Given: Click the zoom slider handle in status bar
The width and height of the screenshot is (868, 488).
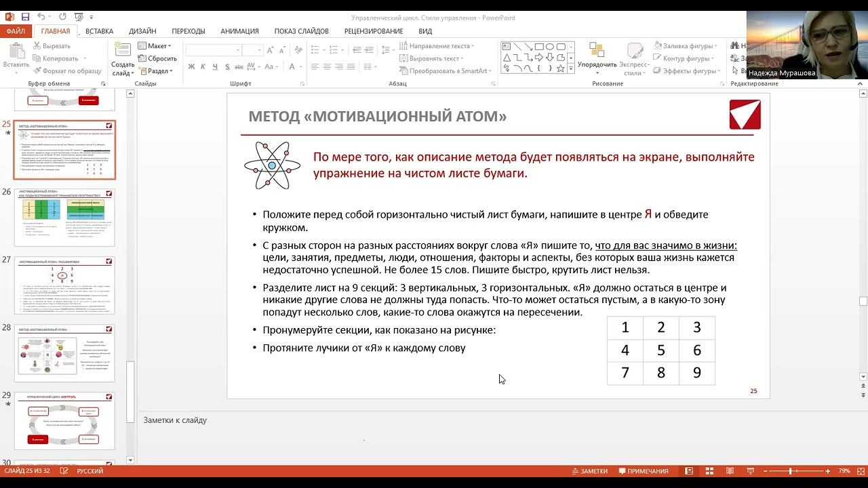Looking at the screenshot, I should 791,471.
